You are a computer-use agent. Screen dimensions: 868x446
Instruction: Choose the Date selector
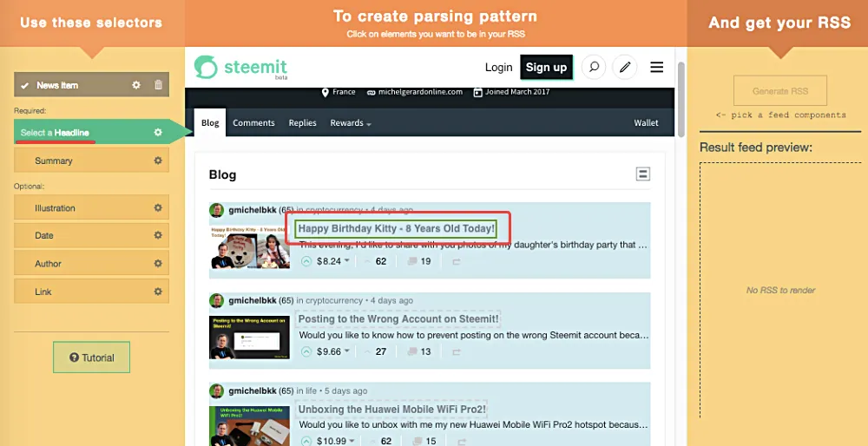point(91,235)
